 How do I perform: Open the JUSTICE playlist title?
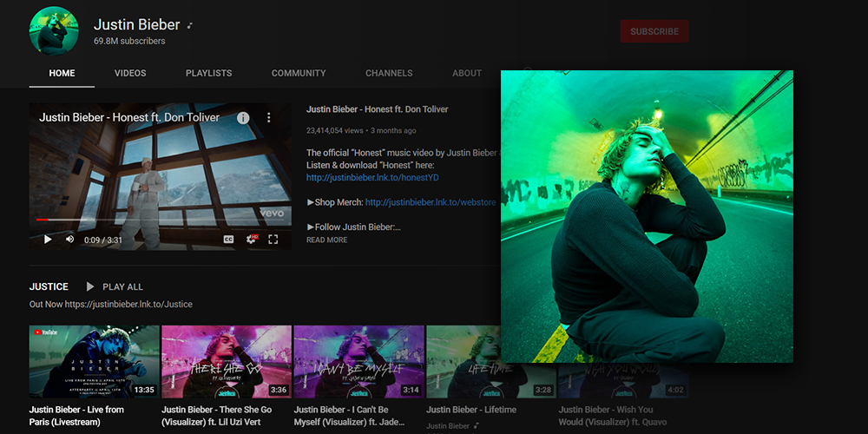pyautogui.click(x=49, y=286)
